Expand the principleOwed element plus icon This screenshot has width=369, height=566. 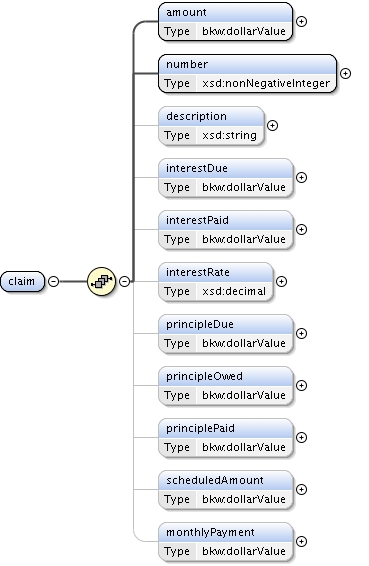click(x=301, y=386)
